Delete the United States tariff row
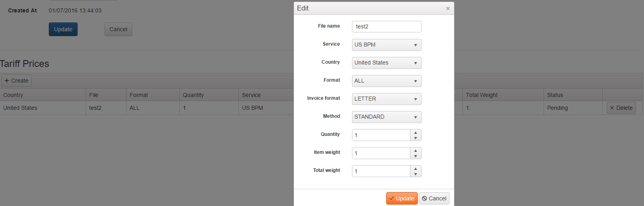The height and width of the screenshot is (206, 644). pos(621,108)
